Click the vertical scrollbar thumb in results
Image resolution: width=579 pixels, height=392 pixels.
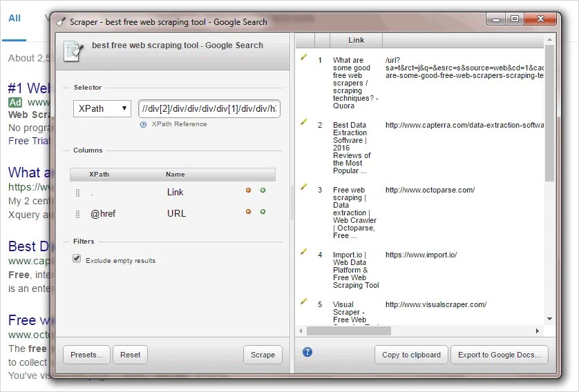pyautogui.click(x=549, y=113)
